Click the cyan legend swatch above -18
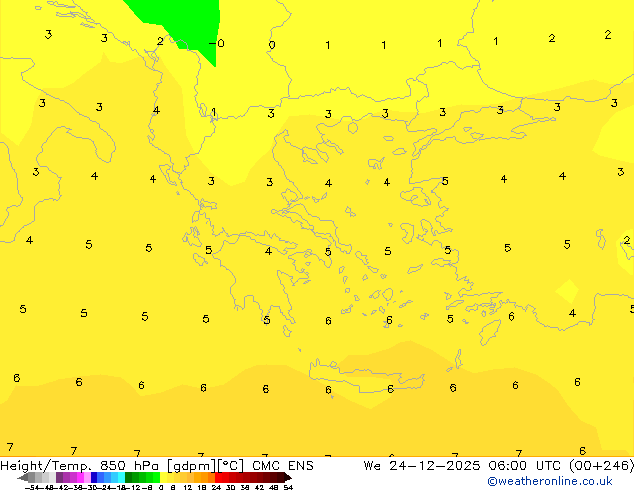634x490 pixels. tap(122, 477)
